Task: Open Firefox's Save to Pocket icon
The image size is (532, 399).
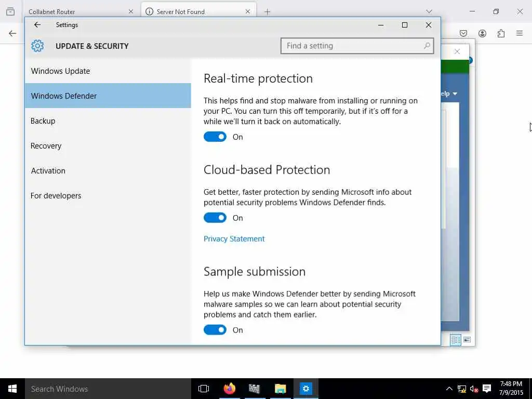Action: click(463, 33)
